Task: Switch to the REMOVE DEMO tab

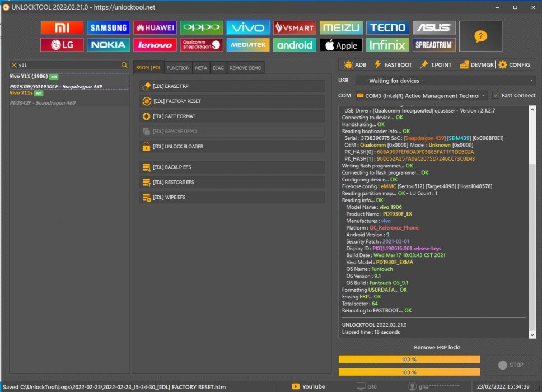Action: (245, 68)
